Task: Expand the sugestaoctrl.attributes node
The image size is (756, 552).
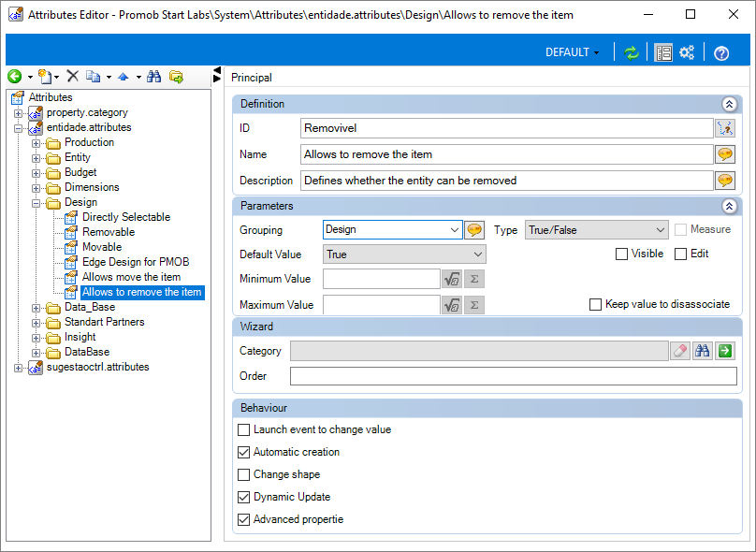Action: point(19,368)
